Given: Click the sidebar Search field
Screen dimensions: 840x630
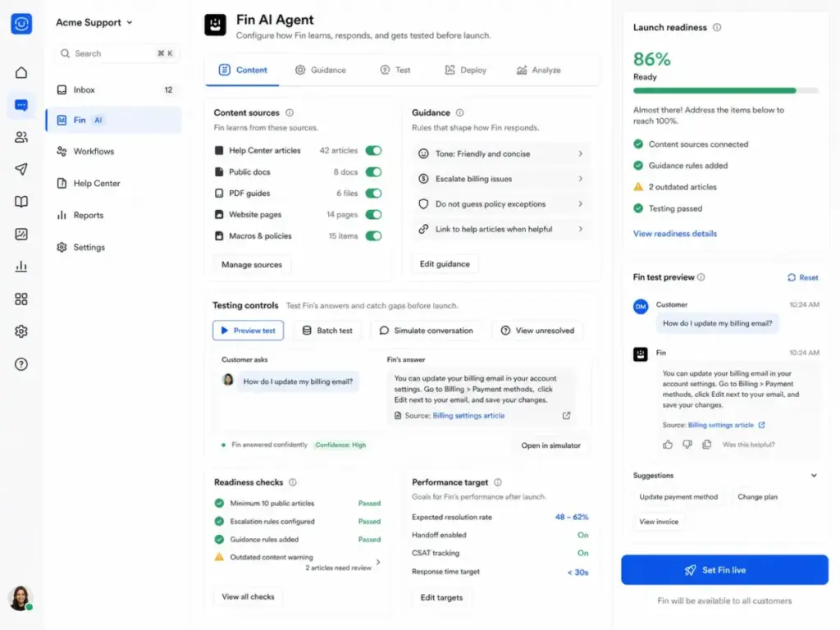Looking at the screenshot, I should pyautogui.click(x=116, y=53).
